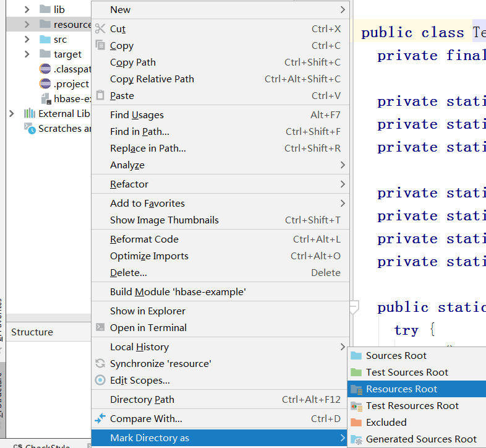Click the Edit Scopes icon
The width and height of the screenshot is (486, 448).
100,380
